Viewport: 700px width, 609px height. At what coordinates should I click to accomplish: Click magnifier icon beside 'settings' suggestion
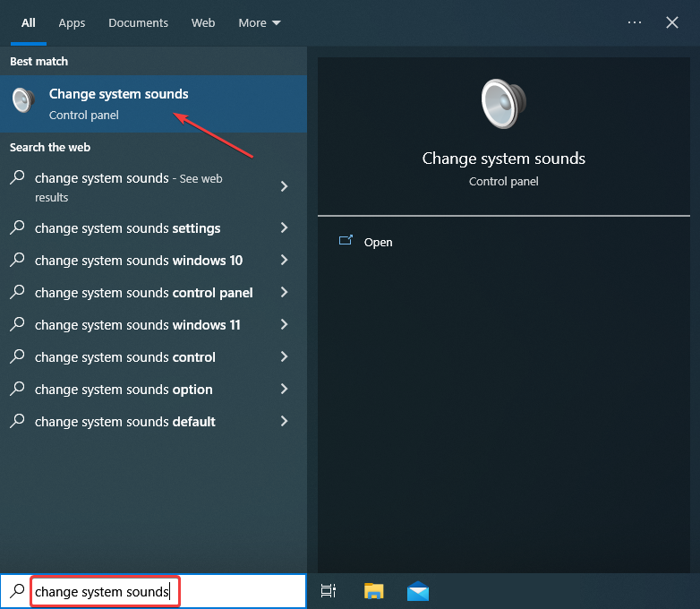pyautogui.click(x=17, y=227)
